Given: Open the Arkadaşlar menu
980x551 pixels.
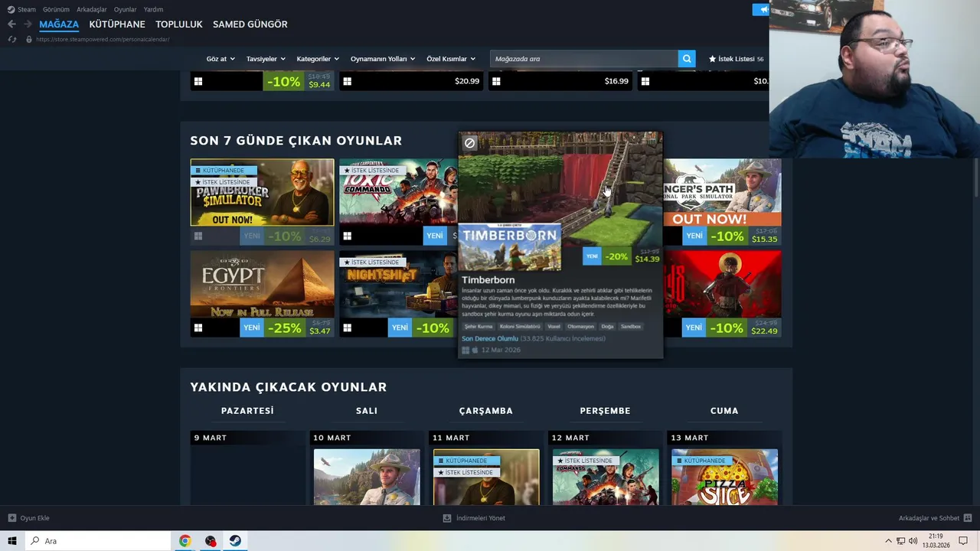Looking at the screenshot, I should coord(92,9).
